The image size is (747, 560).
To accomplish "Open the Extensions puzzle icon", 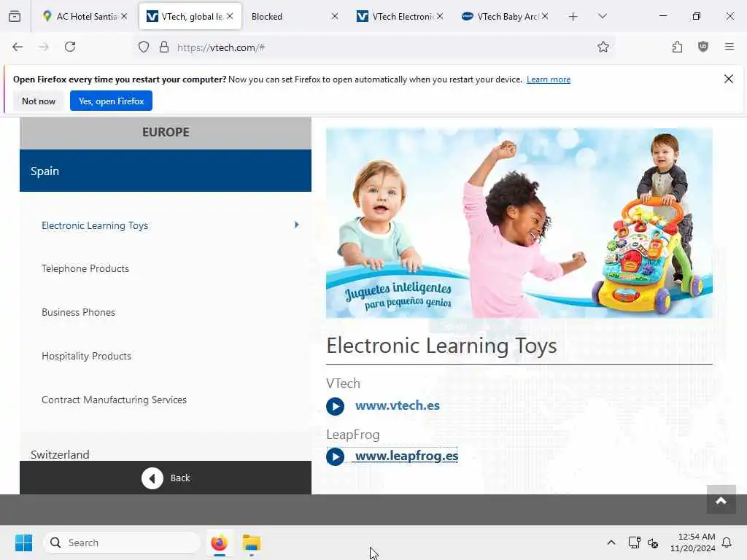I will click(677, 47).
